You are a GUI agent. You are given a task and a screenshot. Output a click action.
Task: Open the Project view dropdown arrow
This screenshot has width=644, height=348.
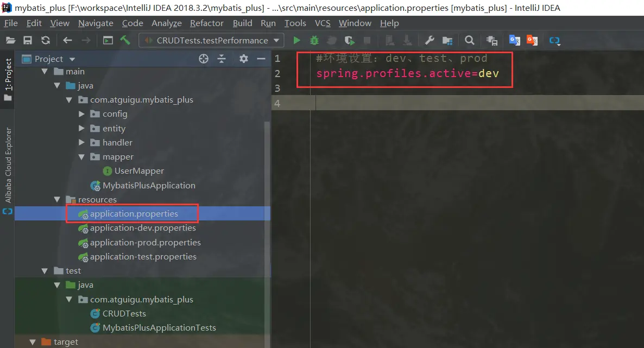click(x=72, y=59)
